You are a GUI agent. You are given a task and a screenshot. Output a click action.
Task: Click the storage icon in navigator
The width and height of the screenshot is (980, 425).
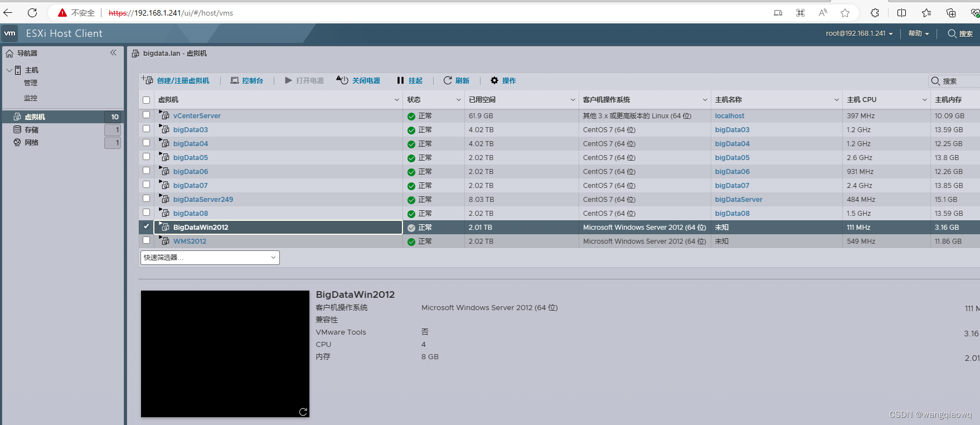coord(17,129)
